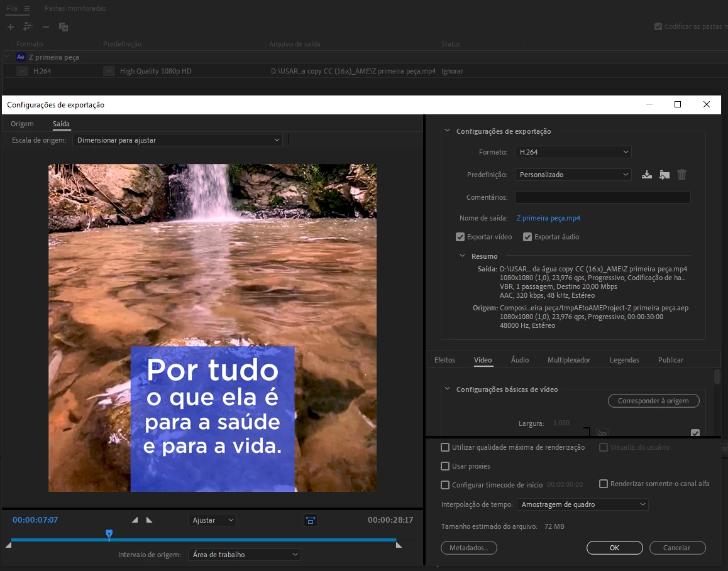Click the waterfall video preview image
This screenshot has width=728, height=571.
coord(212,327)
